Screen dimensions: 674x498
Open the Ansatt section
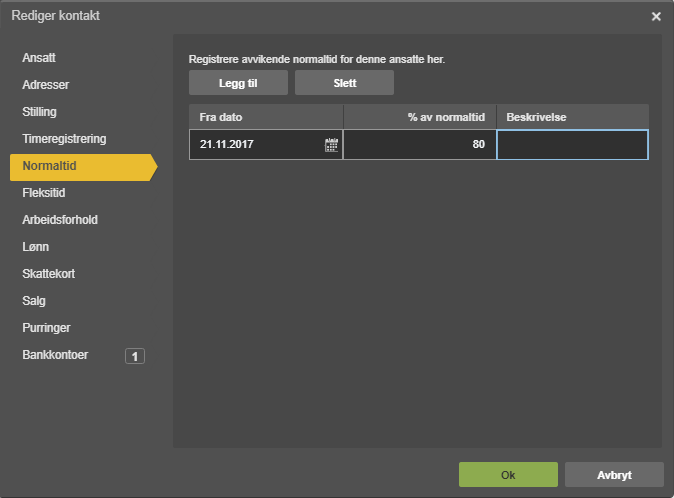pyautogui.click(x=39, y=58)
